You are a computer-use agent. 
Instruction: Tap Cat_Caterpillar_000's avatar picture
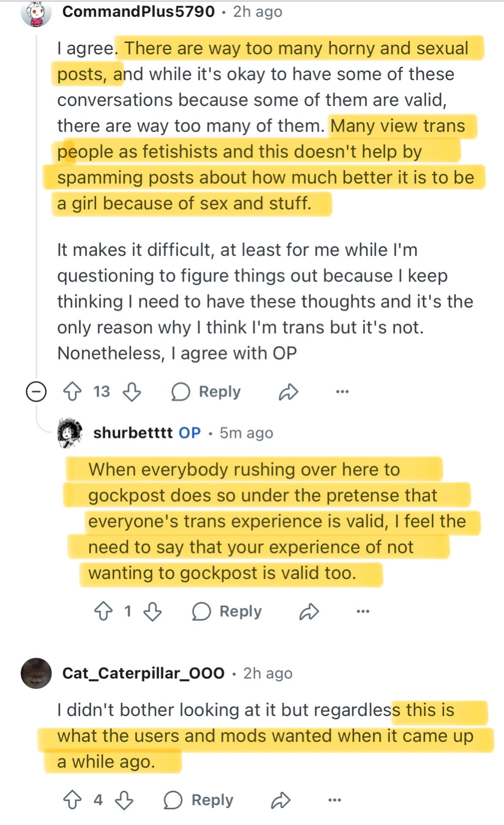click(36, 673)
